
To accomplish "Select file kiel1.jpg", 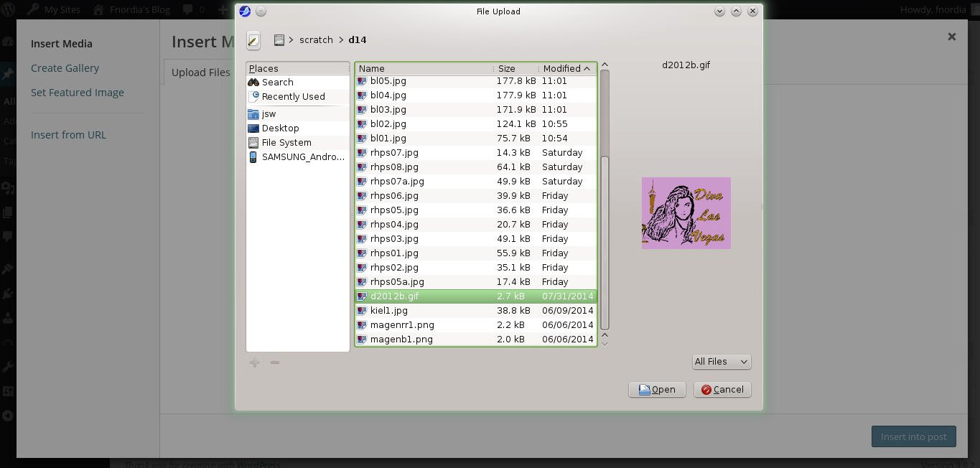I will [x=475, y=310].
